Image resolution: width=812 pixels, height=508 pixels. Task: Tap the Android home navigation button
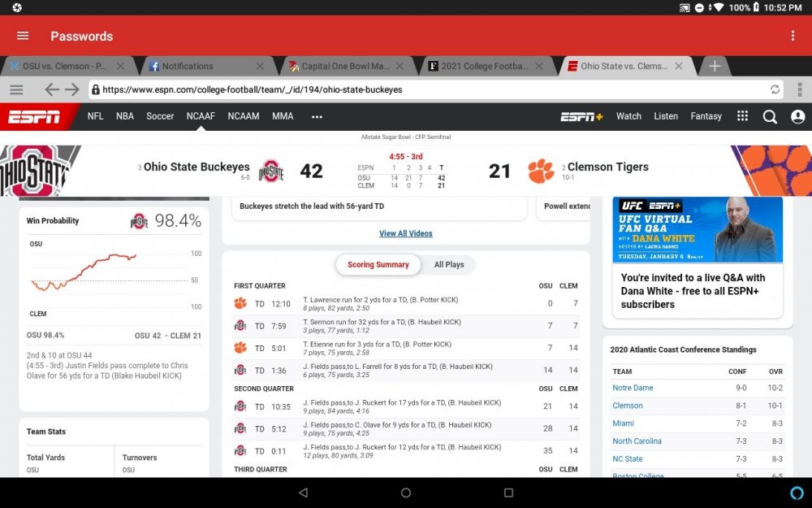click(406, 493)
